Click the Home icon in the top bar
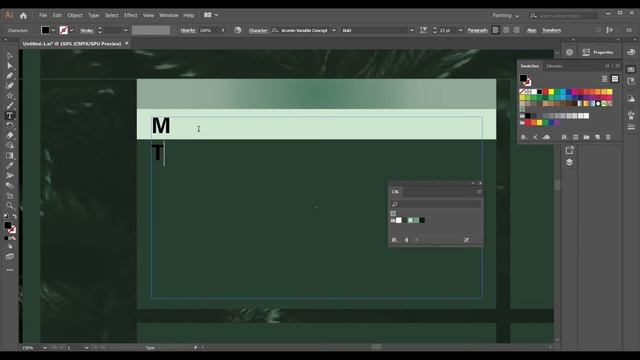The image size is (640, 360). coord(23,16)
